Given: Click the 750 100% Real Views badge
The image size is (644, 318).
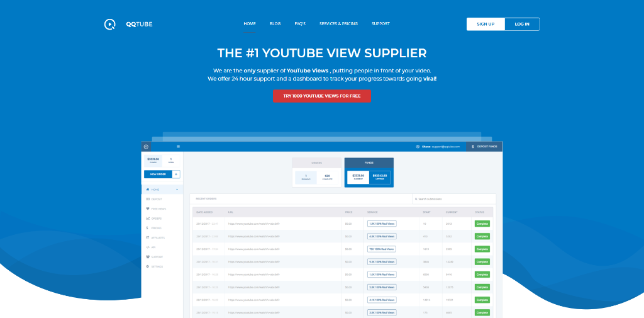Looking at the screenshot, I should (x=382, y=249).
